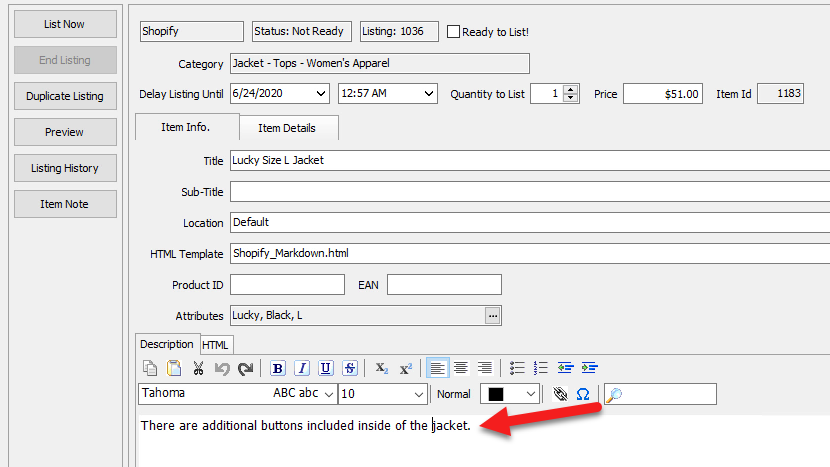Switch to the Item Details tab
The image size is (830, 467).
287,128
